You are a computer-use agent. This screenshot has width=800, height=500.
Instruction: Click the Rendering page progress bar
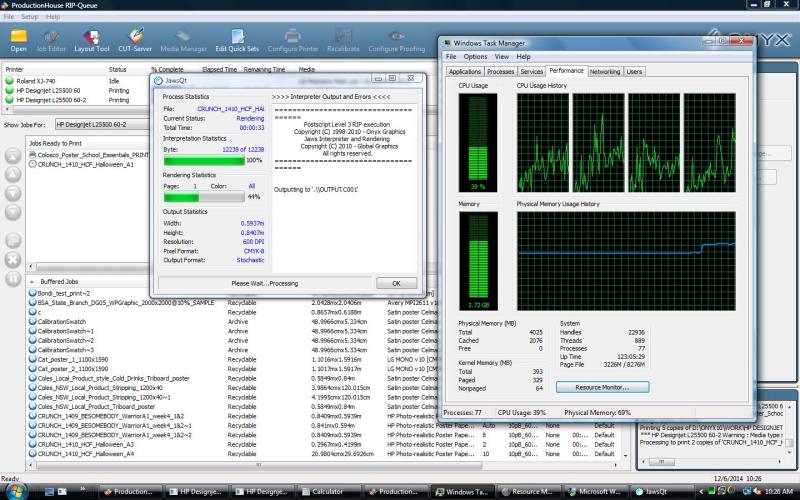pos(204,197)
